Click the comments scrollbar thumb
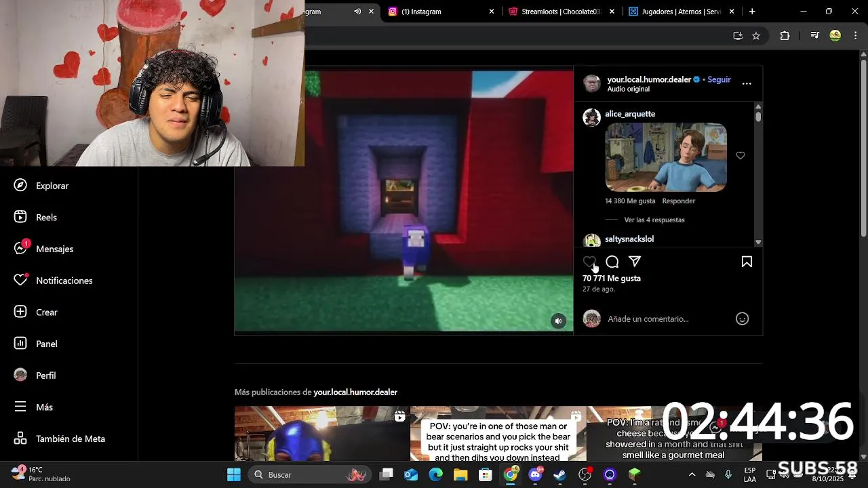Image resolution: width=868 pixels, height=488 pixels. [758, 117]
